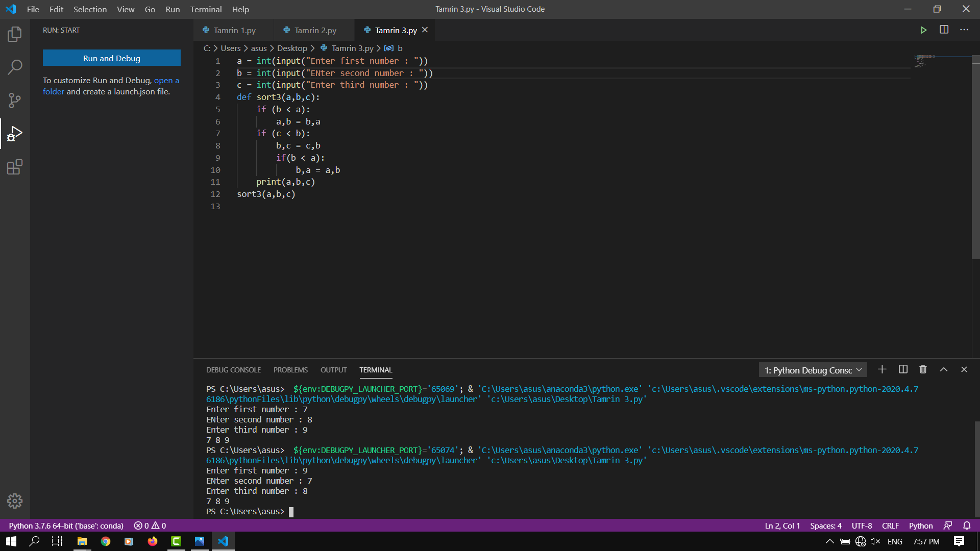Open notifications bell in status bar
The image size is (980, 551).
point(967,525)
